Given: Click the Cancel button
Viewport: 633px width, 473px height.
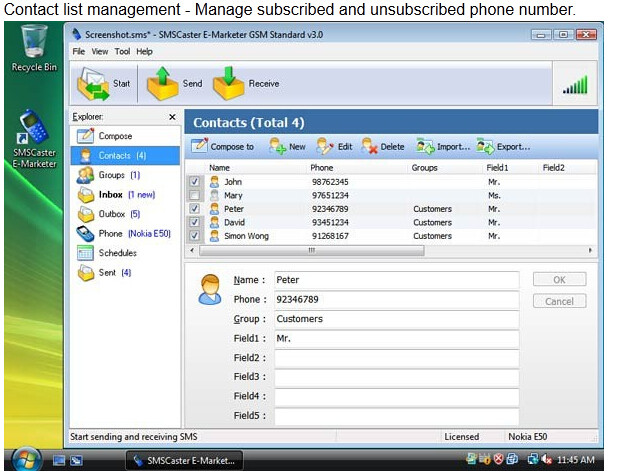Looking at the screenshot, I should click(x=559, y=301).
